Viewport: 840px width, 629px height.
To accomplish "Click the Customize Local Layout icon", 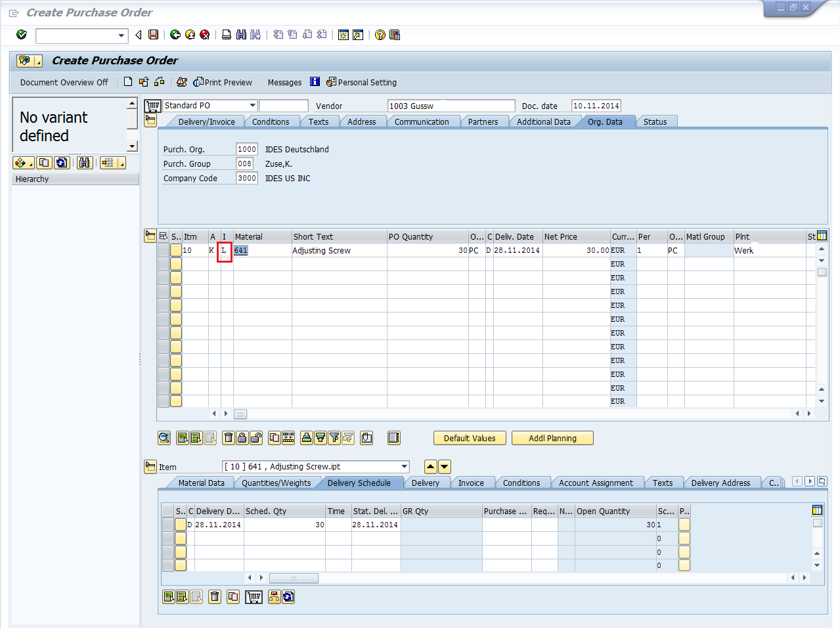I will [x=395, y=35].
